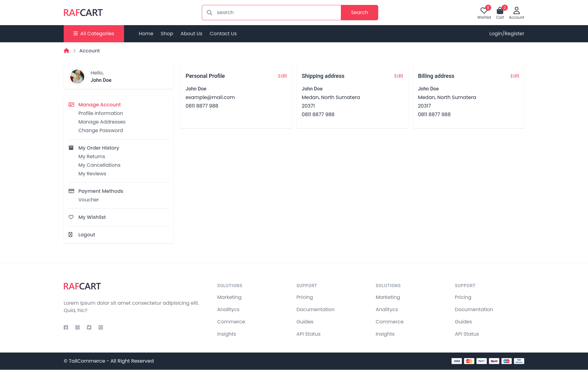This screenshot has width=588, height=370.
Task: Open the Twitter social icon in footer
Action: coord(89,327)
